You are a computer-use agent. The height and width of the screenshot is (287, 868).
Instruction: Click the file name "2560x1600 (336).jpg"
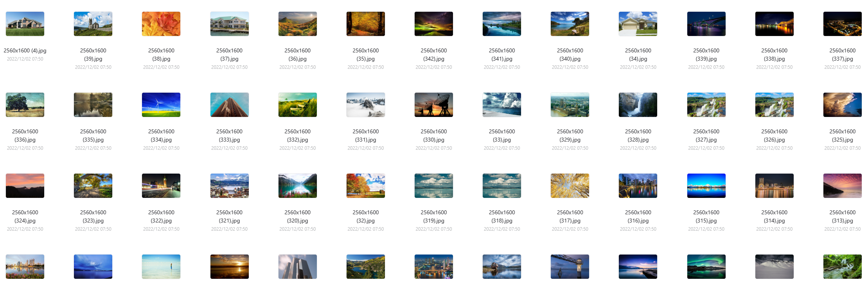25,136
